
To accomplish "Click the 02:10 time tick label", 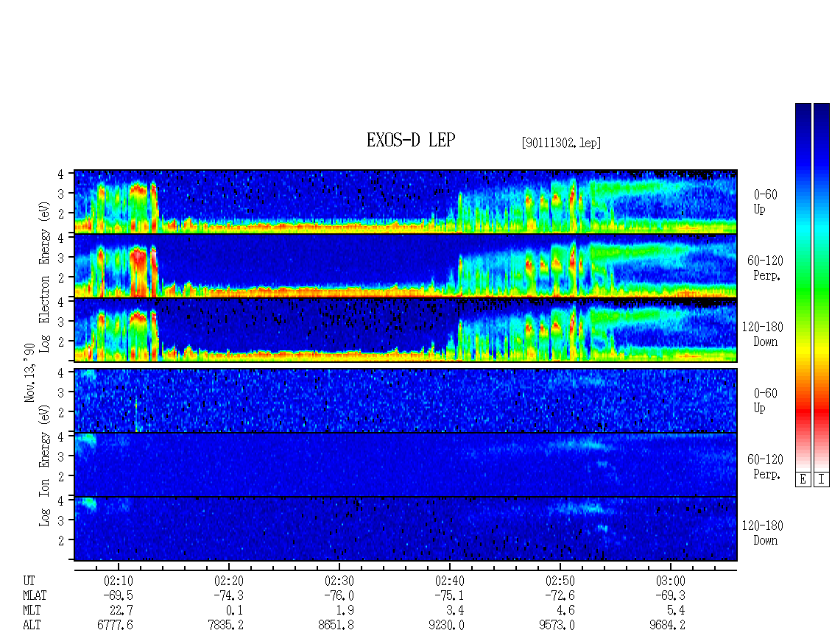I will (119, 581).
